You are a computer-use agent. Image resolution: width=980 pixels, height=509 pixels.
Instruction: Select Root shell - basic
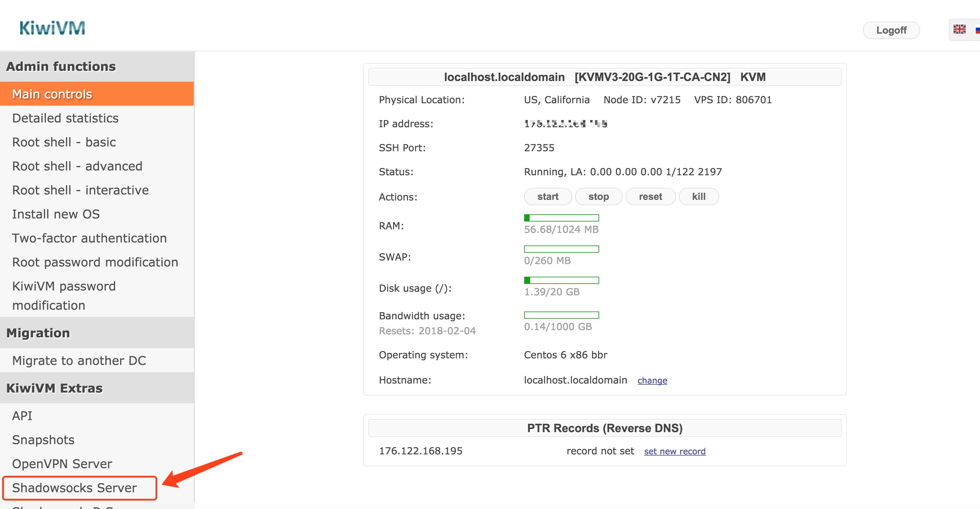(x=64, y=142)
